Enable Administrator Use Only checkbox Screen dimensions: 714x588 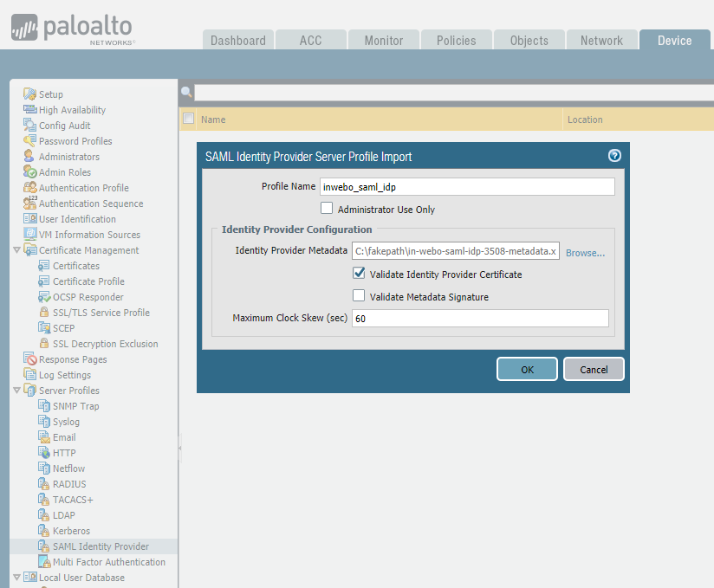tap(327, 209)
